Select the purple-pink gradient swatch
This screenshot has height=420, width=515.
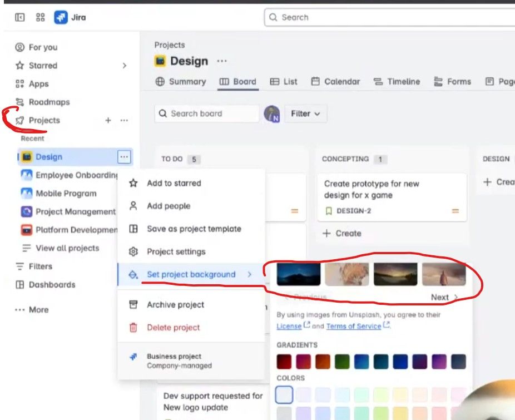point(439,362)
